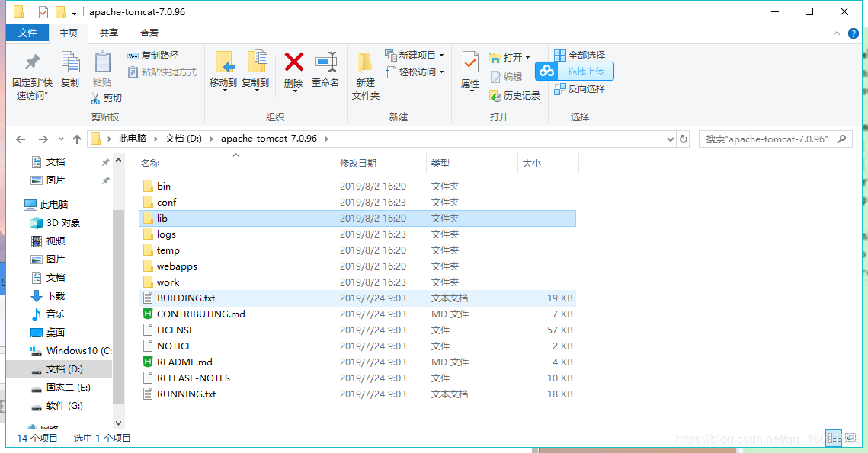Expand the Easy access (轻松访问) dropdown
Image resolution: width=868 pixels, height=453 pixels.
click(x=441, y=72)
